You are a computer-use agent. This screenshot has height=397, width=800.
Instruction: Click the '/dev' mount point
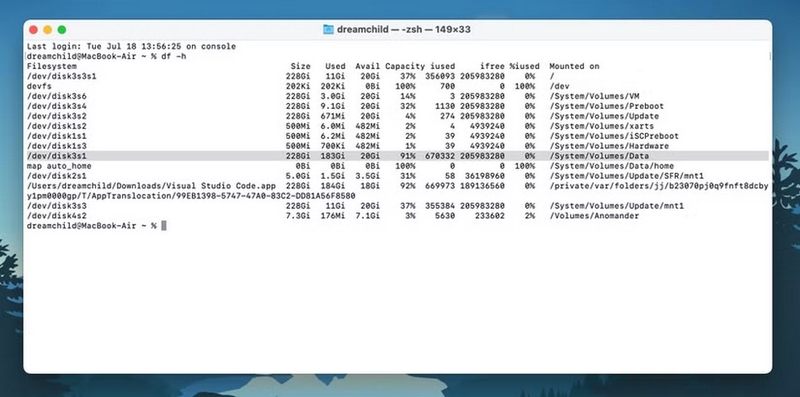(559, 86)
